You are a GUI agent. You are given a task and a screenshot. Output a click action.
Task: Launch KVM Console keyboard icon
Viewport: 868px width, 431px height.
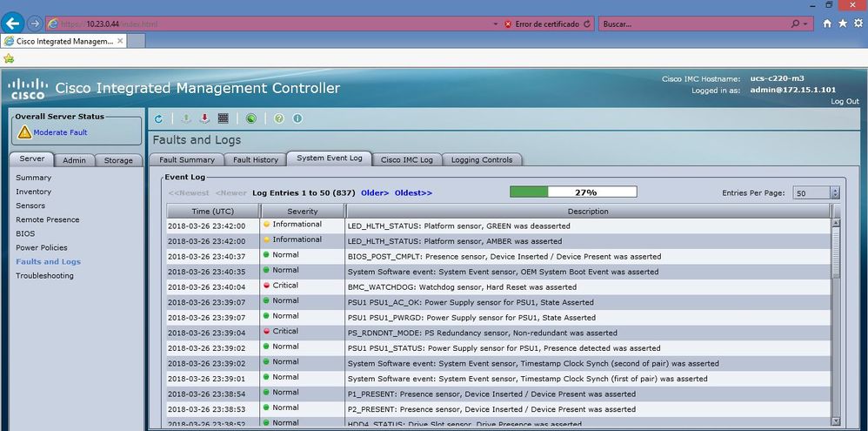pyautogui.click(x=224, y=118)
